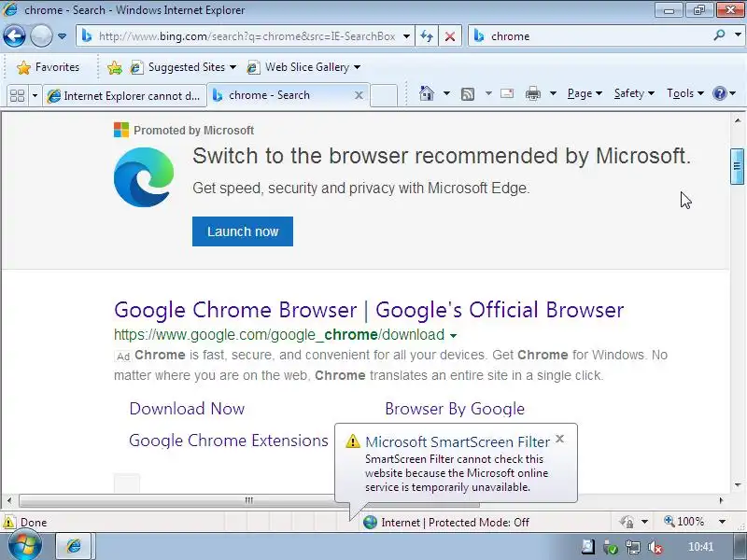Viewport: 747px width, 560px height.
Task: Click the security shield tray icon
Action: coord(611,548)
